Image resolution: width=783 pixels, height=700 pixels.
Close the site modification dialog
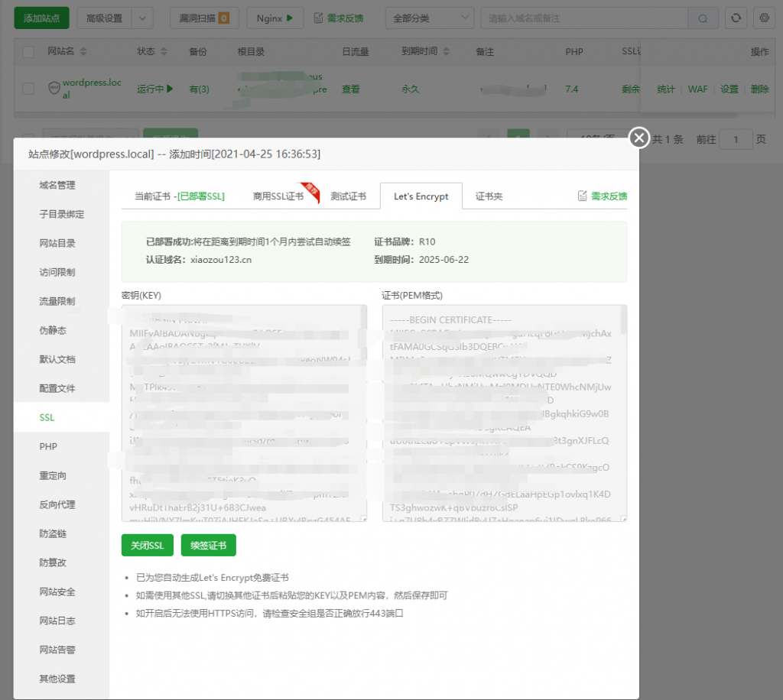(639, 138)
